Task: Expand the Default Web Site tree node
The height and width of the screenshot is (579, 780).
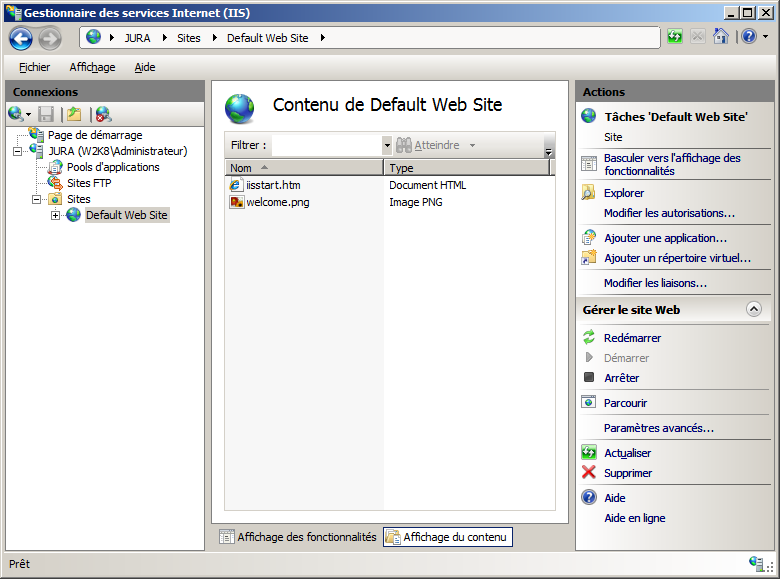Action: (x=56, y=216)
